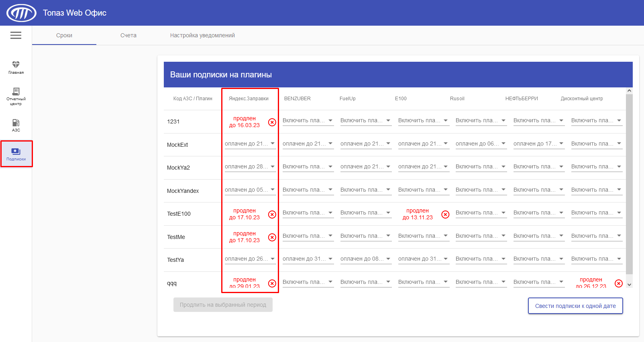Click Rusoil column header
The height and width of the screenshot is (342, 644).
(x=457, y=99)
